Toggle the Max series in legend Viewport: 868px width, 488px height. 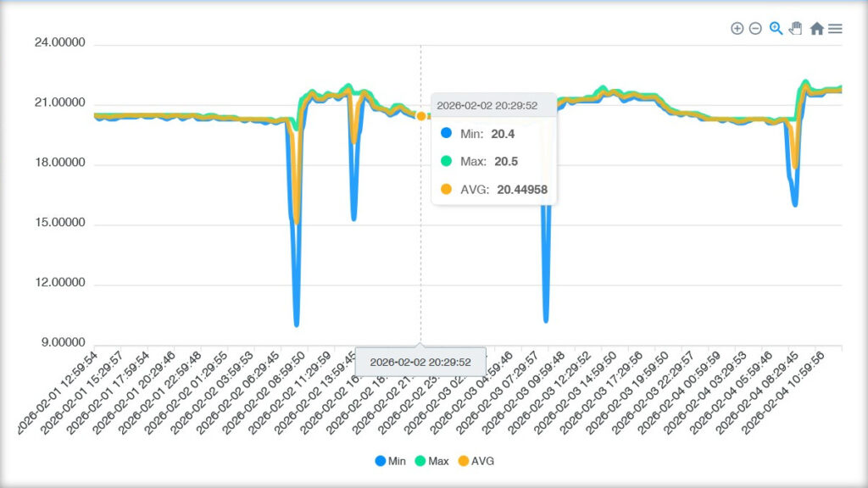438,461
